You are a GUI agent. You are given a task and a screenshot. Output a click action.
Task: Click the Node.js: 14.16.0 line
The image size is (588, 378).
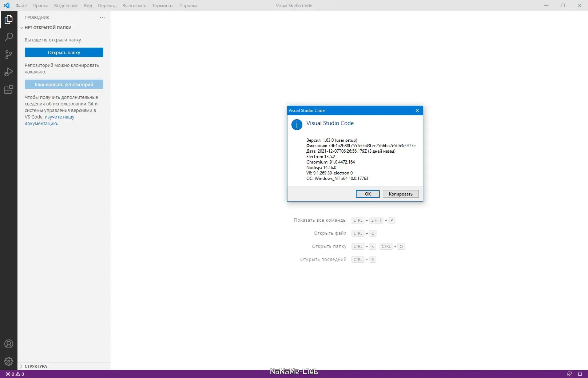point(321,168)
